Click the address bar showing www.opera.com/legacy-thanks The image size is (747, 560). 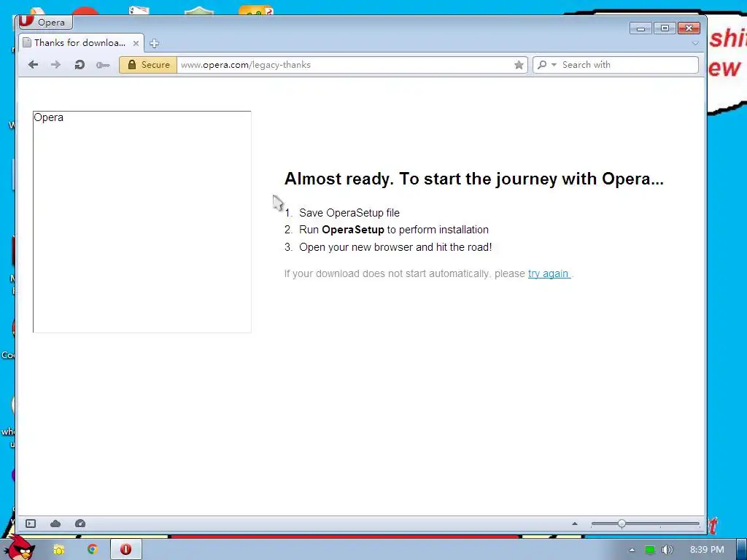[x=345, y=65]
